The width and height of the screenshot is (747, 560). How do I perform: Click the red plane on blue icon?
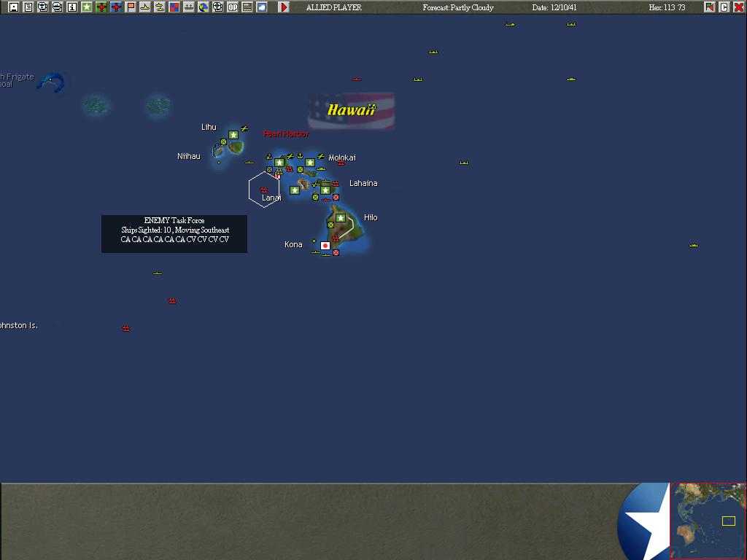[116, 7]
